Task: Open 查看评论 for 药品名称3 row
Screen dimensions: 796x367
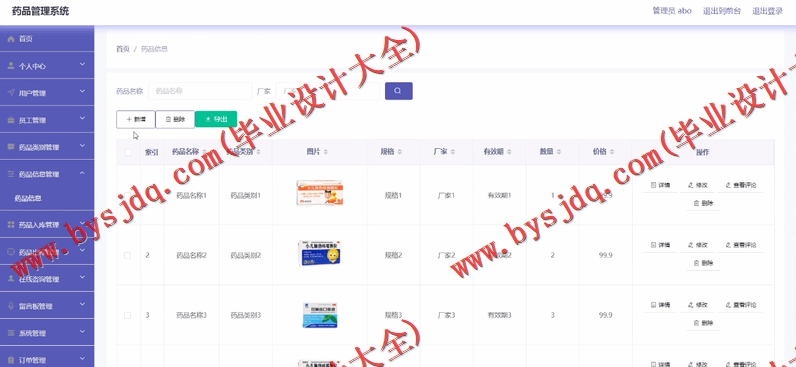Action: click(741, 305)
